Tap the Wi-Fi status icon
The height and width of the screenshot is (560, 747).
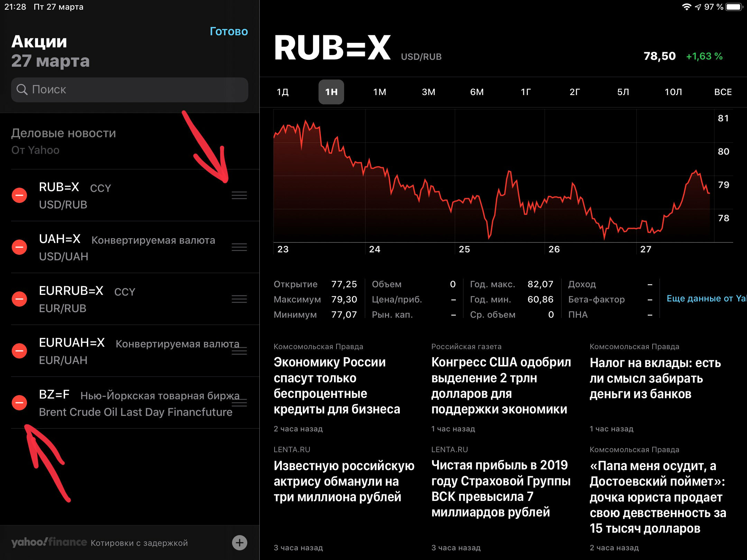686,7
